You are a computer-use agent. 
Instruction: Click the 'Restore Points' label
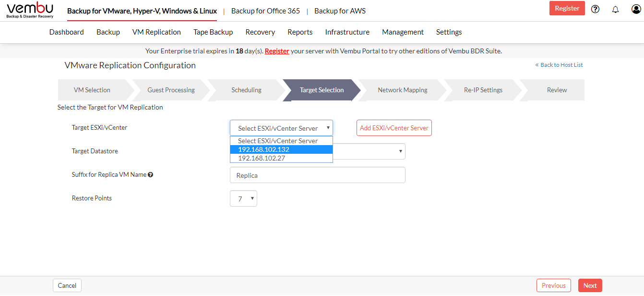92,198
